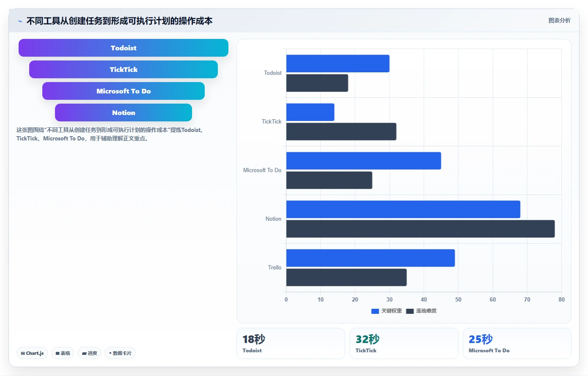Select the Notion funnel bar
The image size is (588, 376).
(124, 113)
